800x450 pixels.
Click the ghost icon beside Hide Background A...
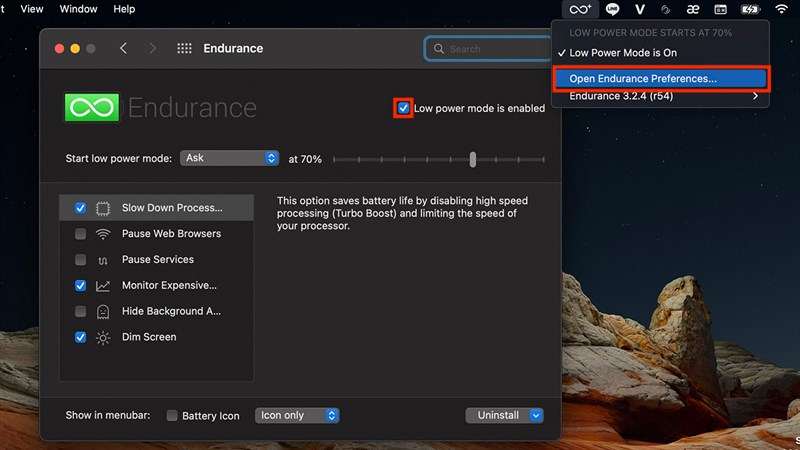pyautogui.click(x=103, y=312)
